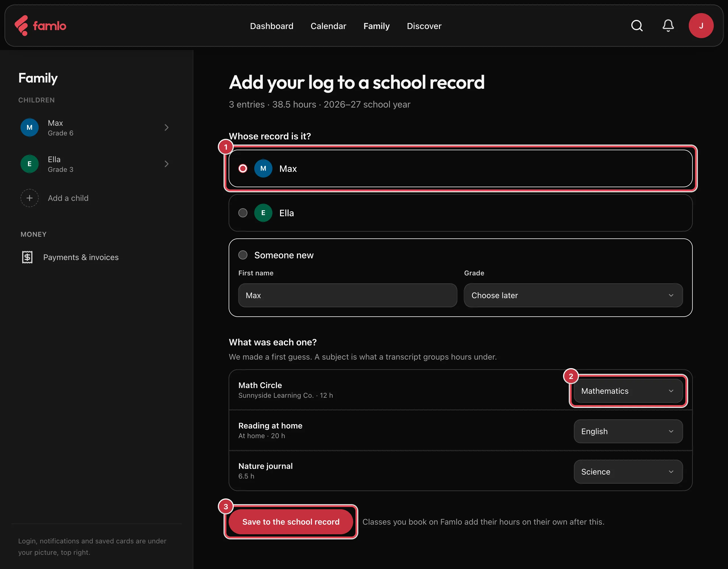Open the search icon
This screenshot has height=569, width=728.
pos(637,26)
